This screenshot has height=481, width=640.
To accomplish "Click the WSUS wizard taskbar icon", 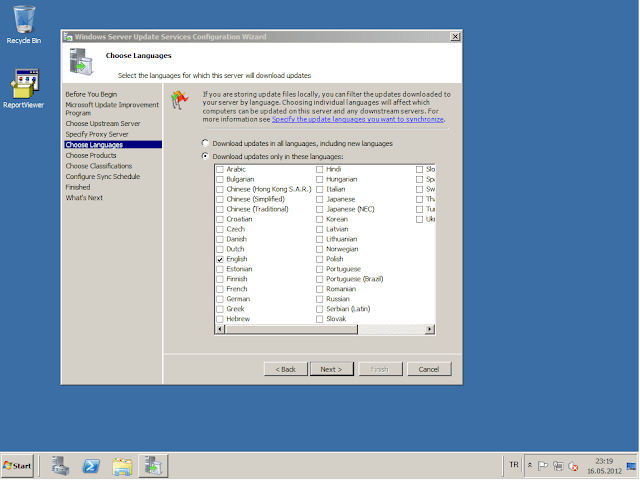I will [x=153, y=465].
